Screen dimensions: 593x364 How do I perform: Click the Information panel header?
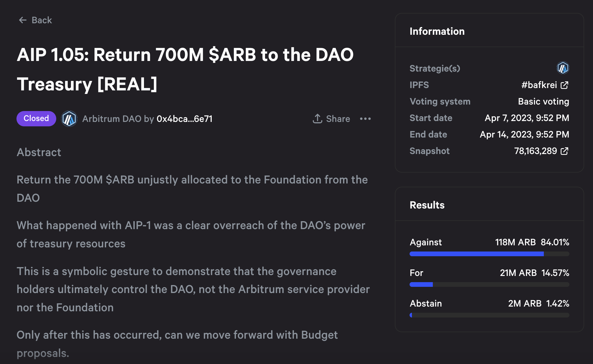coord(437,31)
